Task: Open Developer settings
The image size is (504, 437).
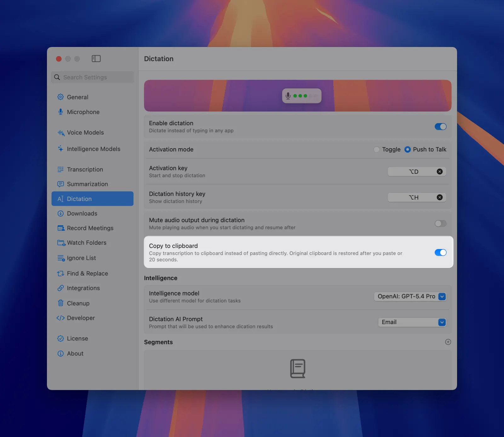Action: tap(92, 318)
